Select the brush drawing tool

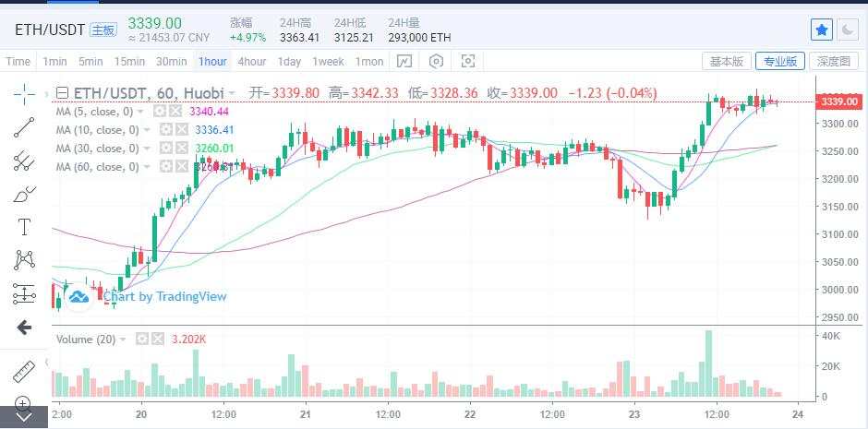pyautogui.click(x=24, y=194)
